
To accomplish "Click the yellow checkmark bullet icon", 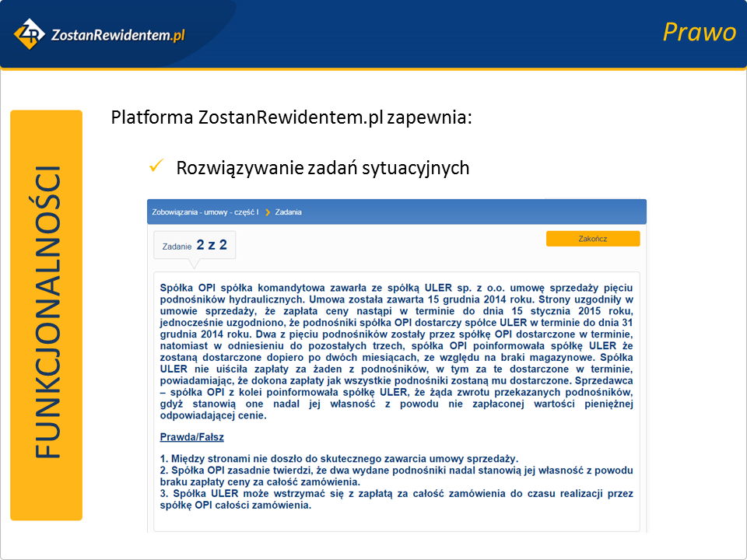I will [x=155, y=166].
